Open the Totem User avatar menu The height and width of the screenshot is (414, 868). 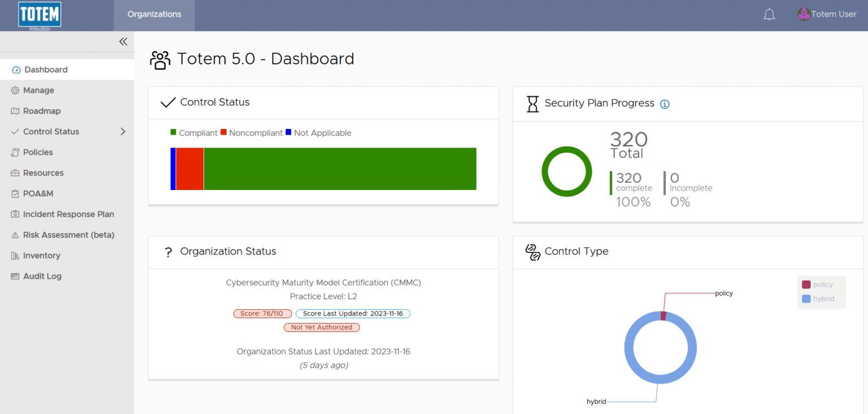804,14
